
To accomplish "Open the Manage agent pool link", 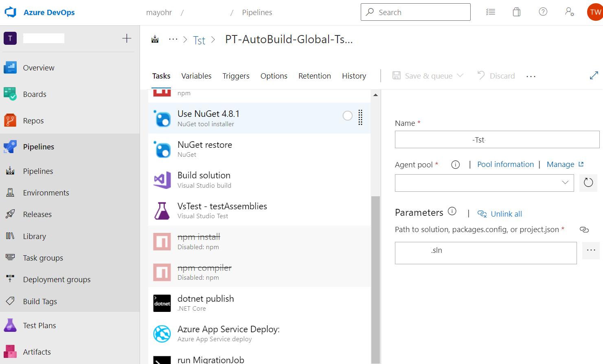I will point(565,164).
